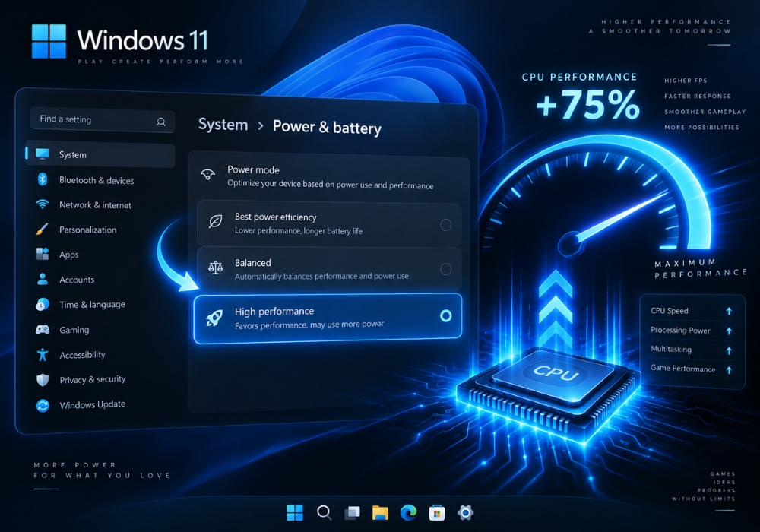Open Network & internet settings

[x=100, y=205]
